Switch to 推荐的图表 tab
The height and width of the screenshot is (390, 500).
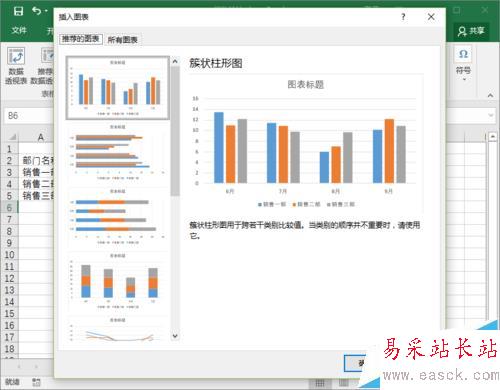[81, 39]
